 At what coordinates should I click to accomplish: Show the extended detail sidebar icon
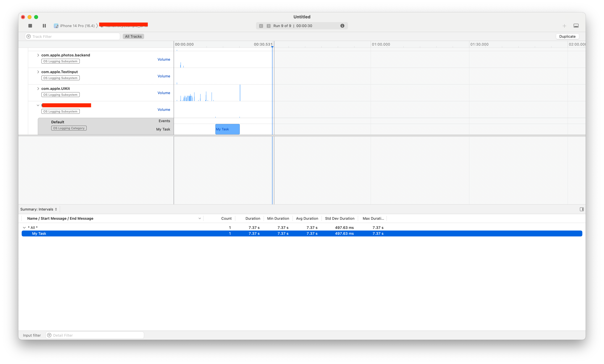582,209
